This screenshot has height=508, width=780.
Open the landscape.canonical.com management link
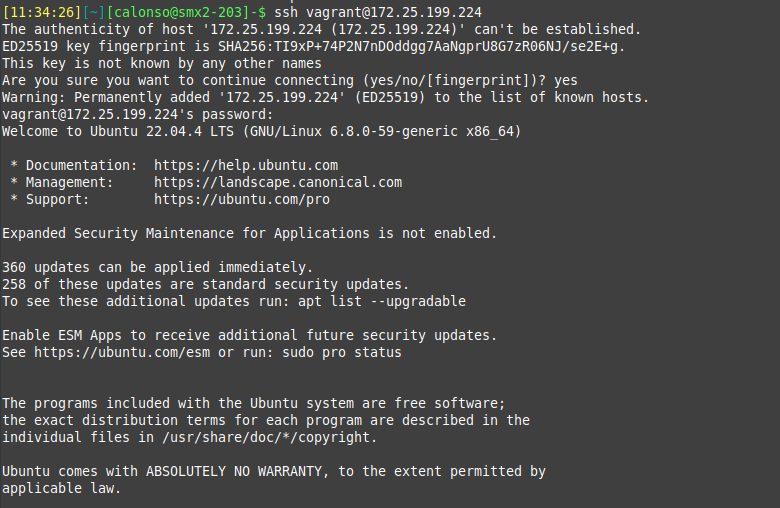(x=278, y=182)
